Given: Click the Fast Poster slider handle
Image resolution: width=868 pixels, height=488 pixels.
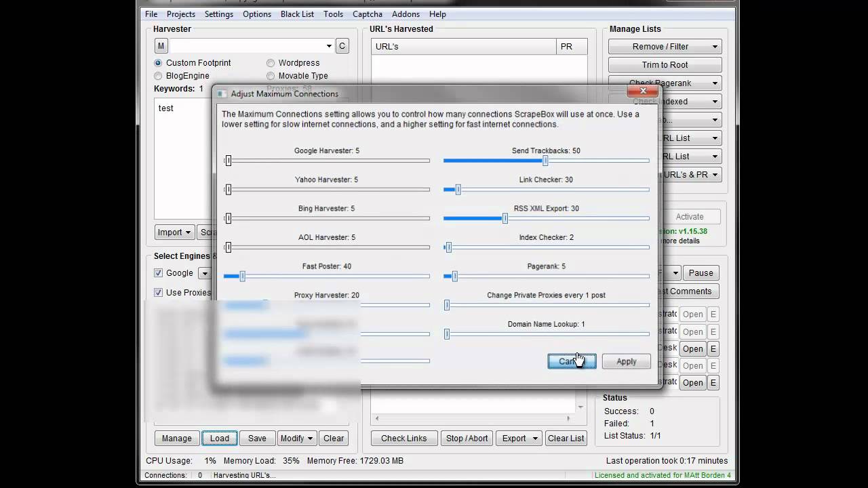Looking at the screenshot, I should pos(242,277).
